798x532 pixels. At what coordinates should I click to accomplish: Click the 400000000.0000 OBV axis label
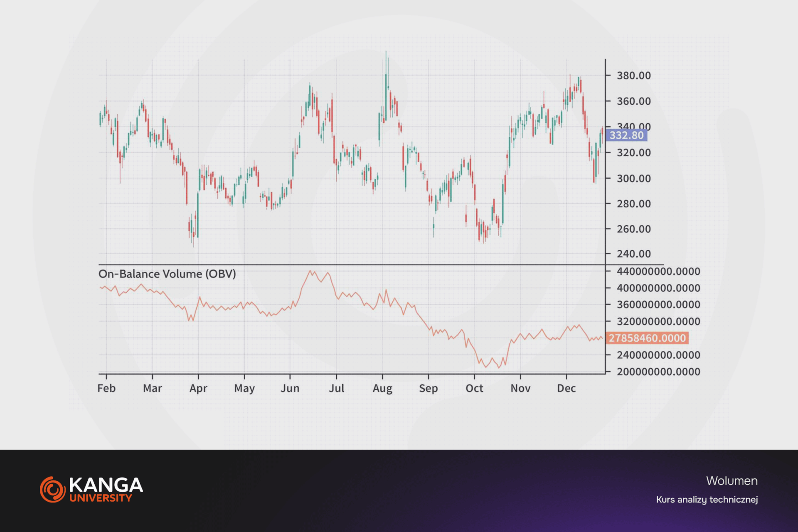pyautogui.click(x=658, y=288)
